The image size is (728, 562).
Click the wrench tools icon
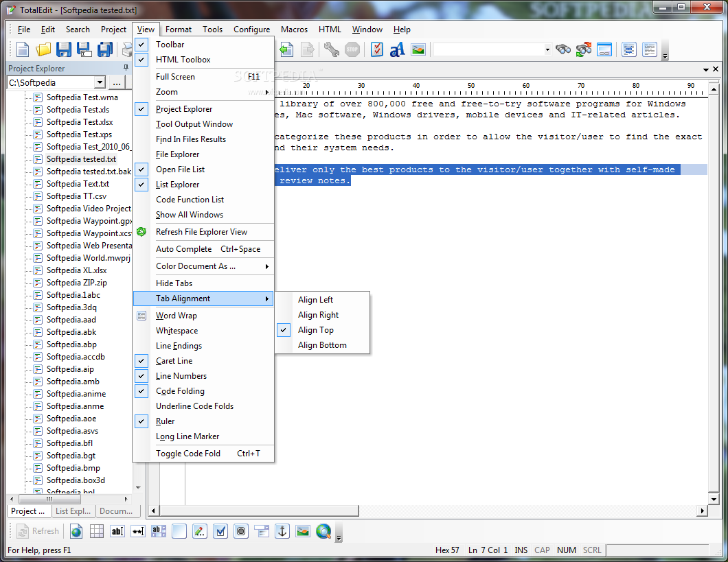pos(332,49)
